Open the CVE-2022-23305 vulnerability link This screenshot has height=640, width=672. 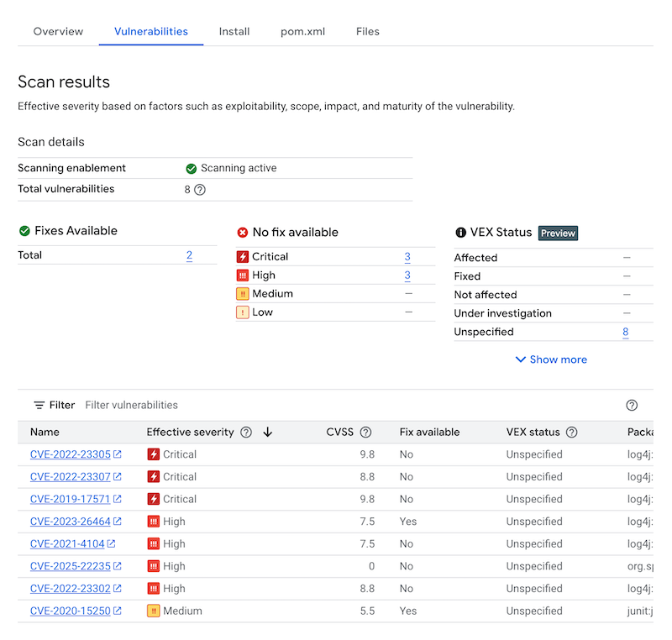click(72, 454)
